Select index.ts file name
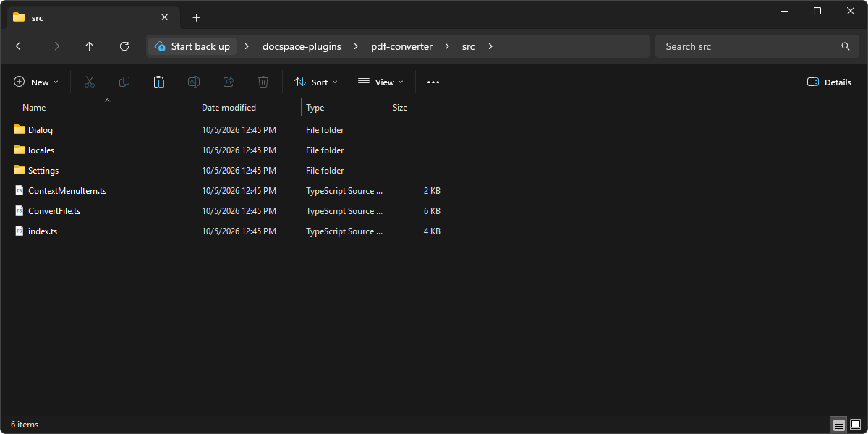Image resolution: width=868 pixels, height=434 pixels. (43, 231)
